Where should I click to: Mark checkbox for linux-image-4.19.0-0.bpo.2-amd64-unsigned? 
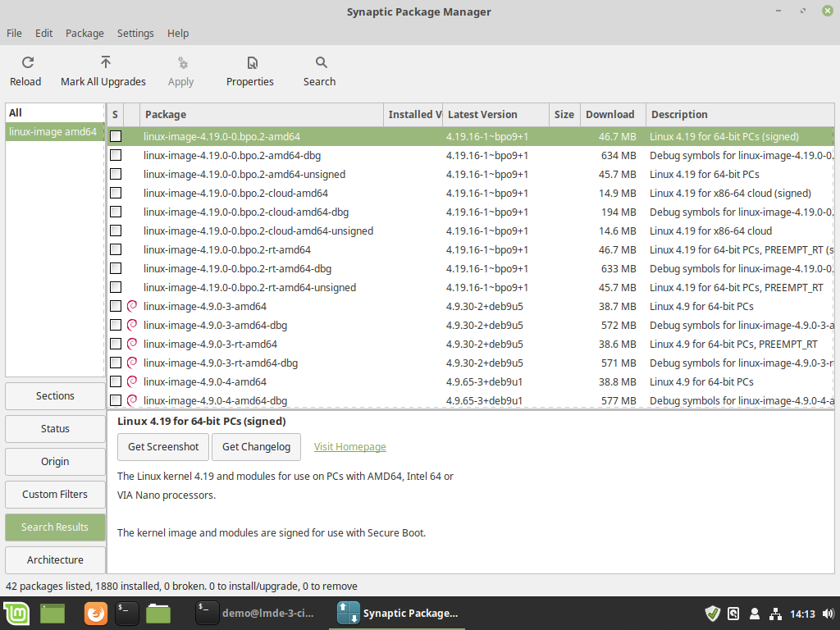pos(116,174)
